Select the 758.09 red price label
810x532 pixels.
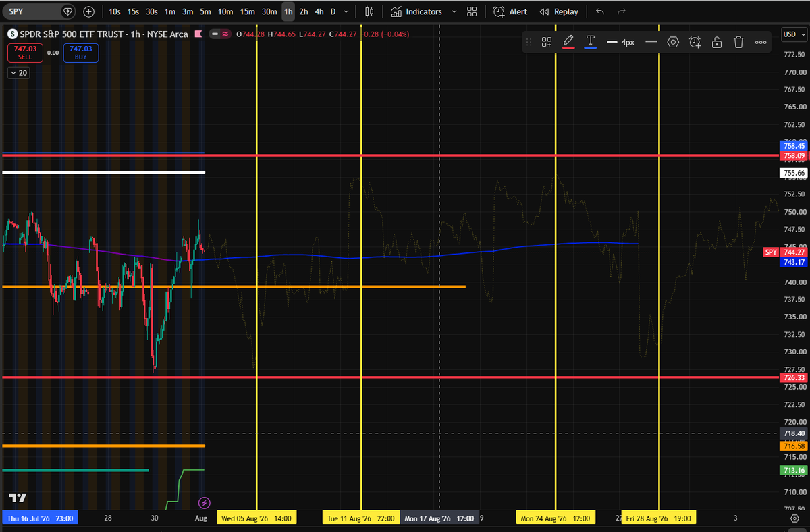point(794,155)
